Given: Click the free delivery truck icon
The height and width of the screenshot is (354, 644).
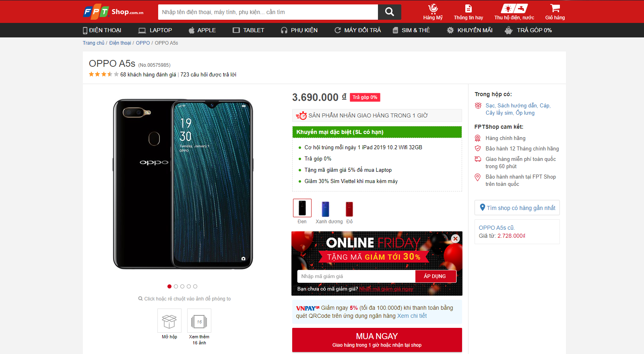Looking at the screenshot, I should click(x=478, y=159).
